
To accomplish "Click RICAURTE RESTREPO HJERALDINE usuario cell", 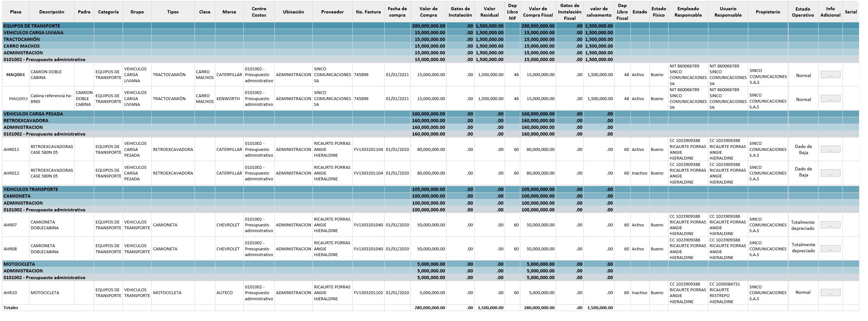I will [728, 293].
